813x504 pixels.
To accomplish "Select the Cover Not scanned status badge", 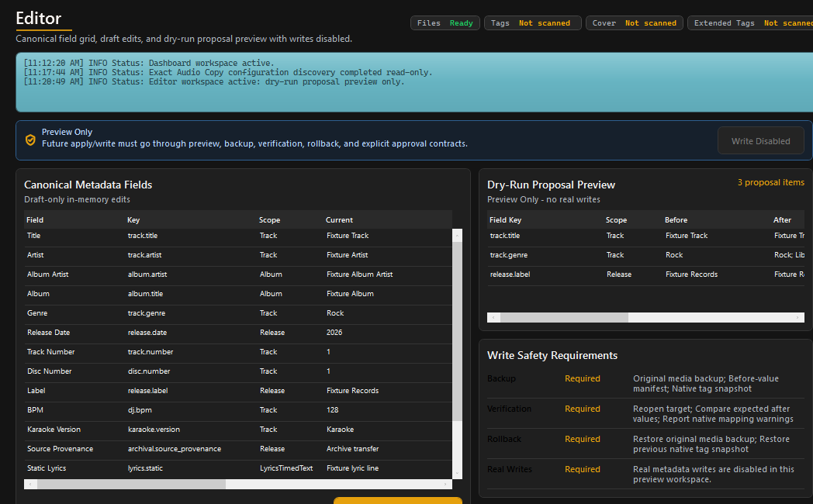I will click(x=634, y=22).
